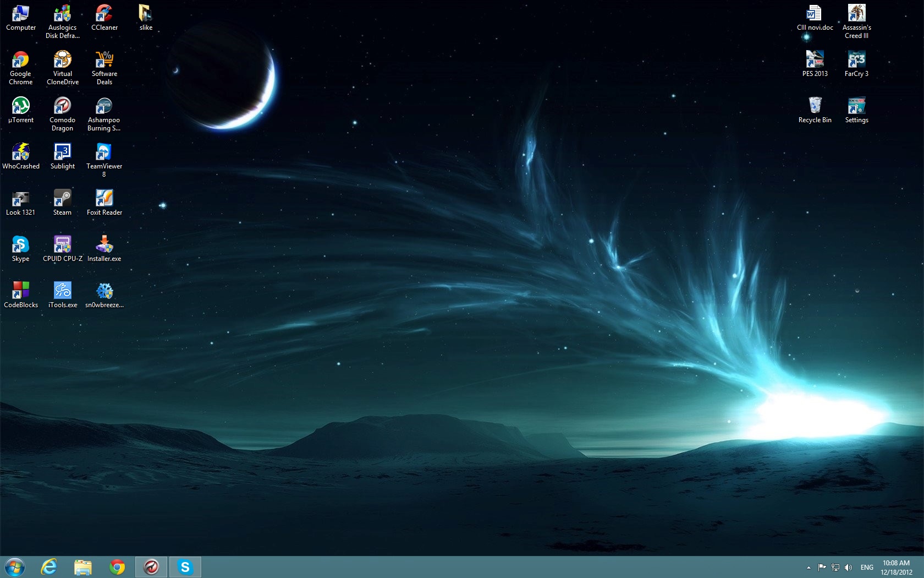Image resolution: width=924 pixels, height=578 pixels.
Task: Click the Recycle Bin icon
Action: click(815, 110)
